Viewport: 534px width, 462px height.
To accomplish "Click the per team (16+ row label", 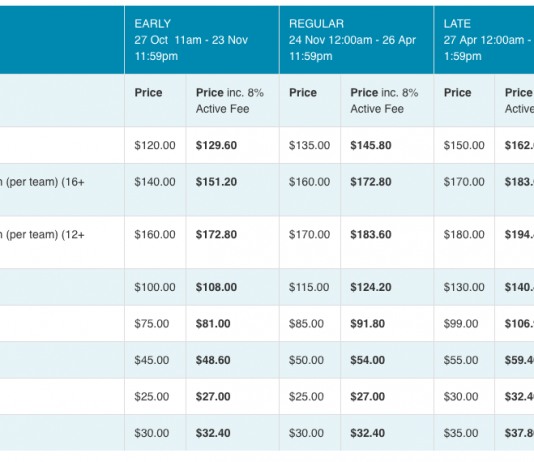I will tap(42, 182).
